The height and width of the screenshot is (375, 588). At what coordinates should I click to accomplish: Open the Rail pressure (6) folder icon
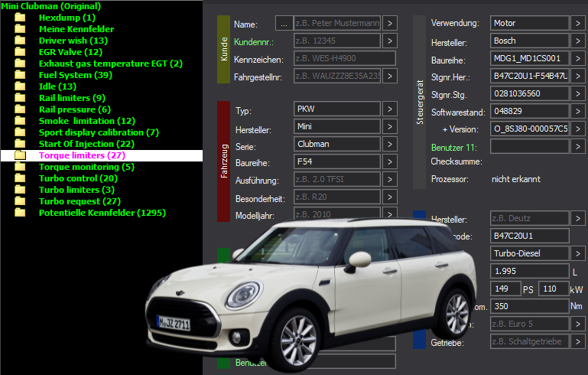point(20,109)
